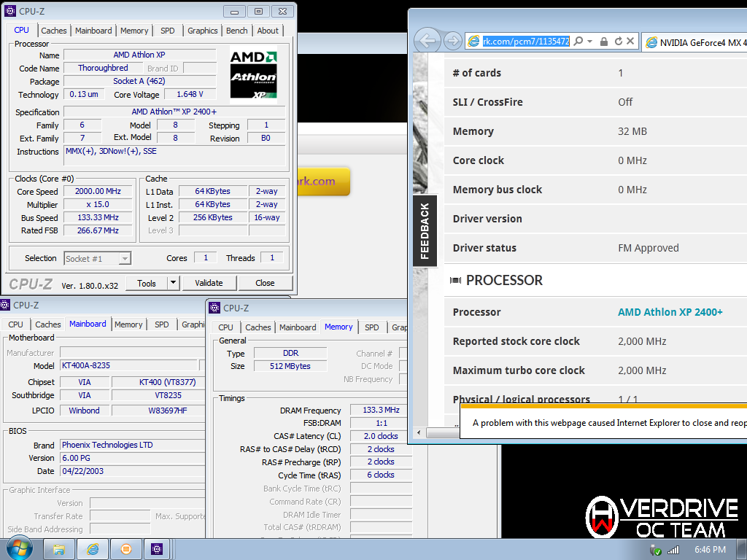
Task: Click the Package value Socket A (462)
Action: pos(139,81)
